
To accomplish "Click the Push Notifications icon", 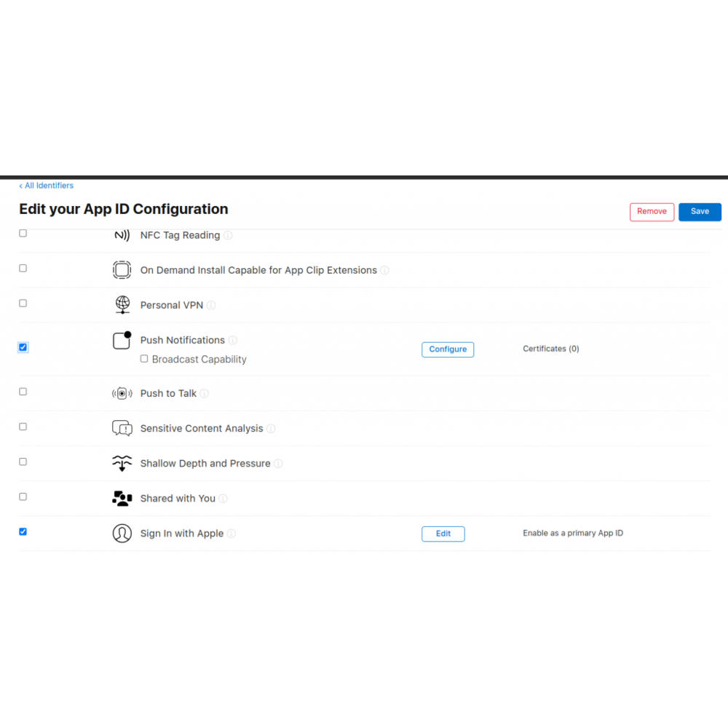I will pyautogui.click(x=122, y=340).
